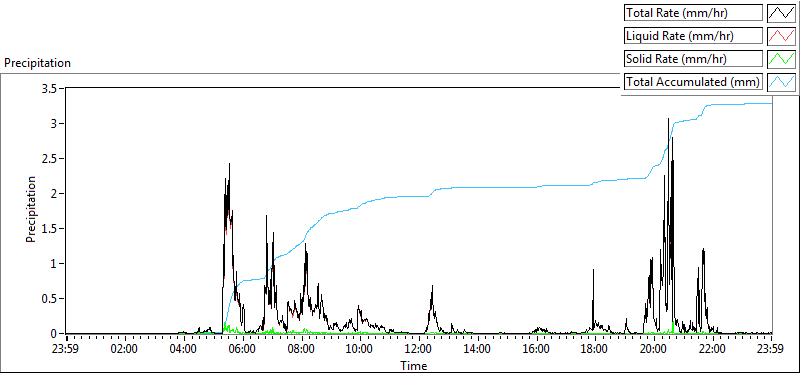Click the Time axis title
Image resolution: width=800 pixels, height=373 pixels.
tap(413, 365)
